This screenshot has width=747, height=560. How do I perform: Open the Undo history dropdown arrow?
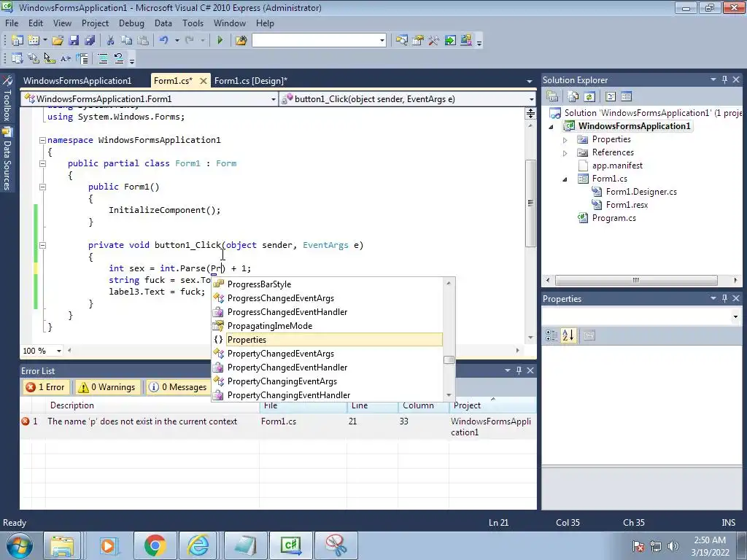pyautogui.click(x=177, y=41)
